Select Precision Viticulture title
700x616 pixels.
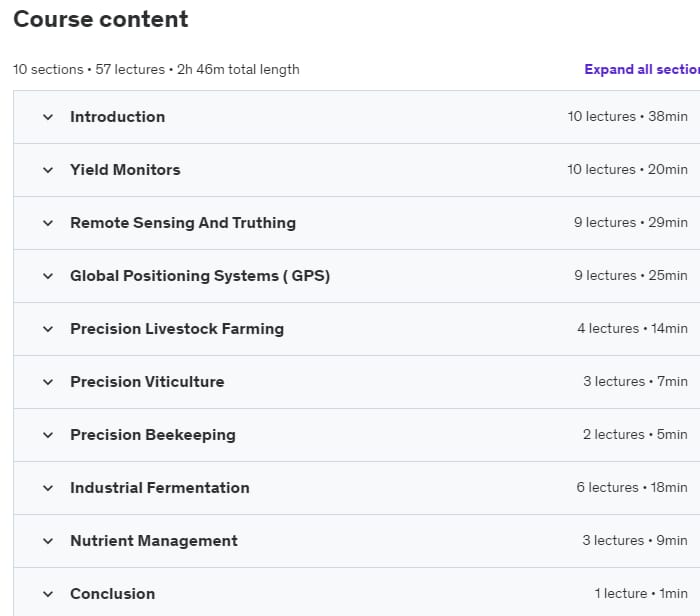tap(147, 382)
